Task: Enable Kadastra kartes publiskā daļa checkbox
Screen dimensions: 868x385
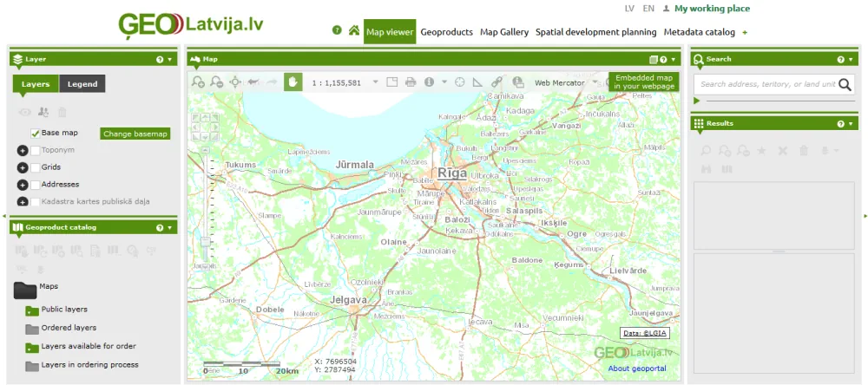Action: point(36,202)
